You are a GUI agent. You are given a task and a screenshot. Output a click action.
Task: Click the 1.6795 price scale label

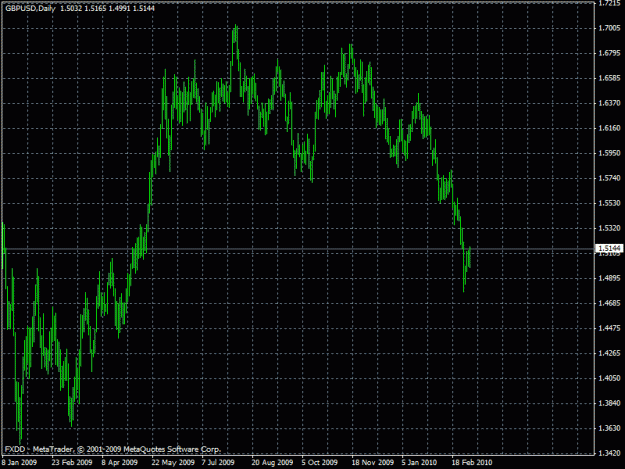[610, 53]
